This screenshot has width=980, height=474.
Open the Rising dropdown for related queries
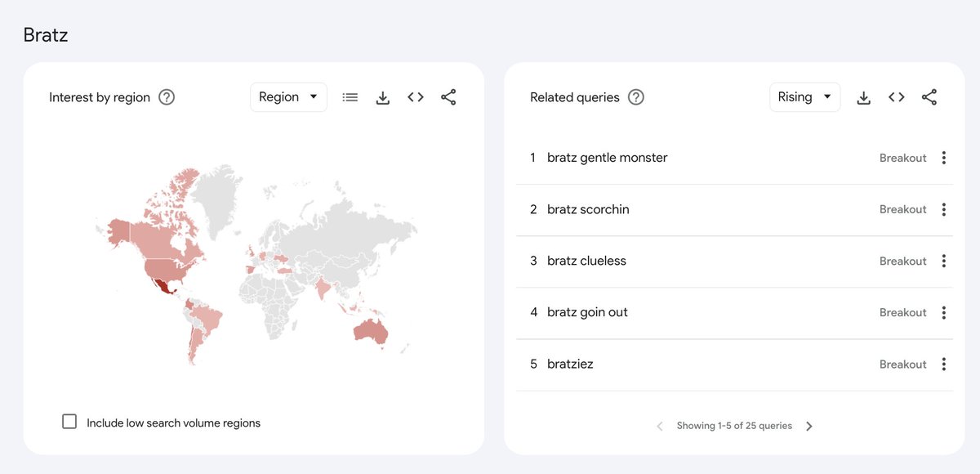pos(804,97)
